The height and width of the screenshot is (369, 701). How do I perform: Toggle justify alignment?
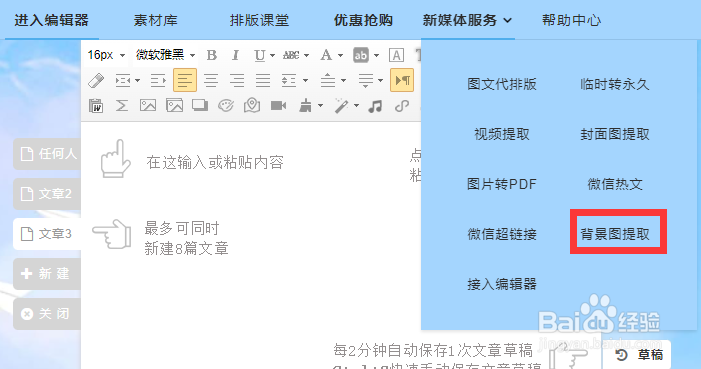point(263,81)
